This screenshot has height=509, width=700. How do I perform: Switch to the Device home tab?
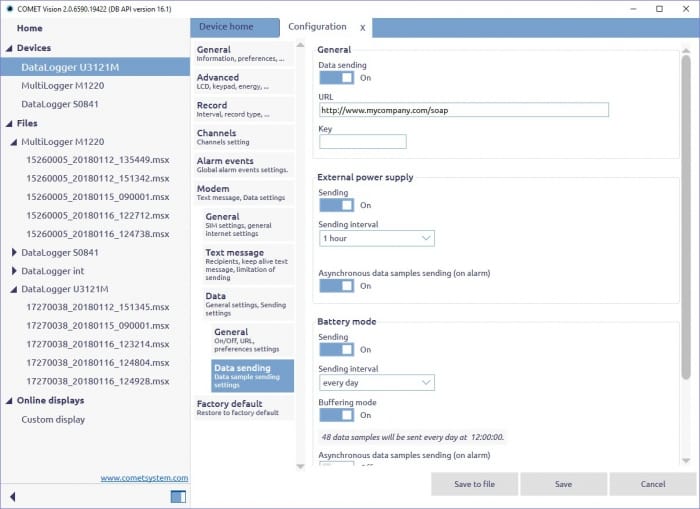[x=226, y=27]
